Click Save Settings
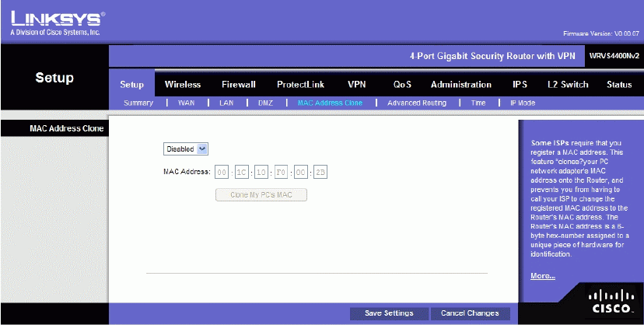This screenshot has height=325, width=644. [389, 313]
